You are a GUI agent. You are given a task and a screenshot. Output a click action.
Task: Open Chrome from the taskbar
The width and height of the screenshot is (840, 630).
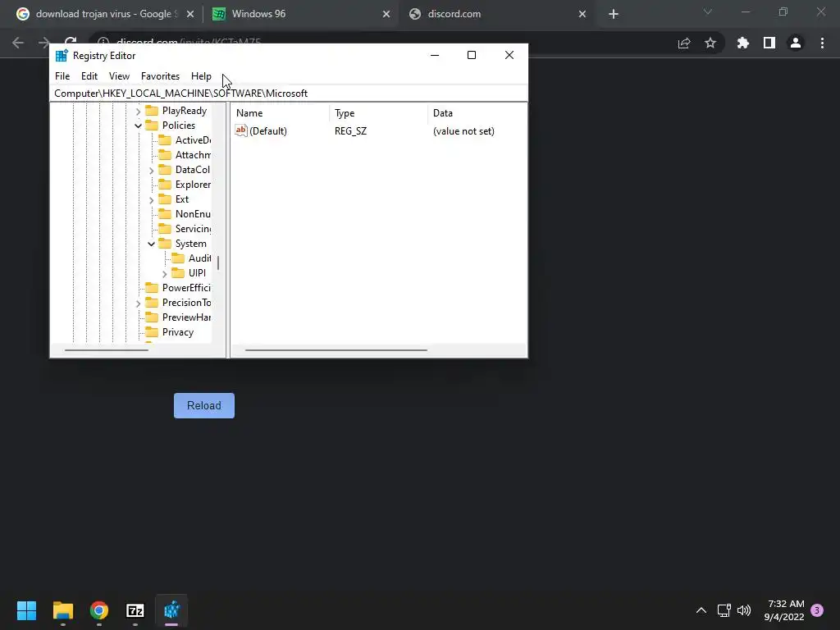tap(99, 610)
